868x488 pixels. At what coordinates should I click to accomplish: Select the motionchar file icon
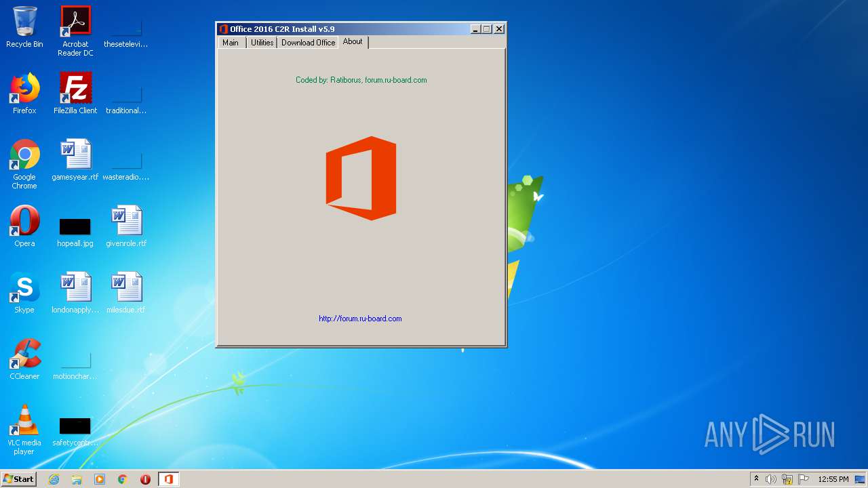tap(75, 366)
